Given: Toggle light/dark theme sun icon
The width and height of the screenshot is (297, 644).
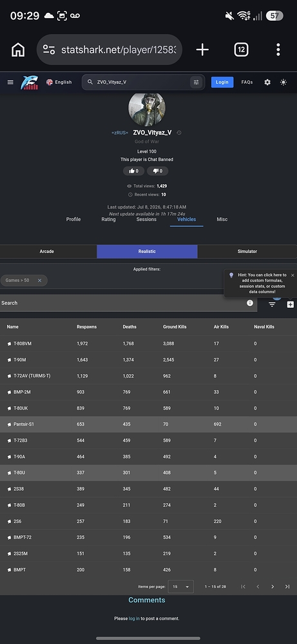Looking at the screenshot, I should coord(283,82).
